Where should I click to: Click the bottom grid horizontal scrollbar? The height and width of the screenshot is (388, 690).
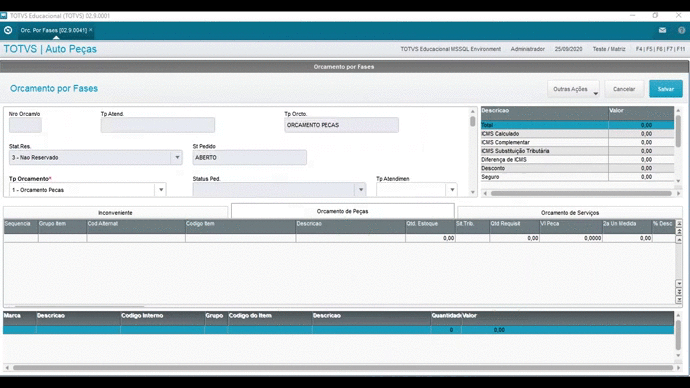(x=342, y=368)
